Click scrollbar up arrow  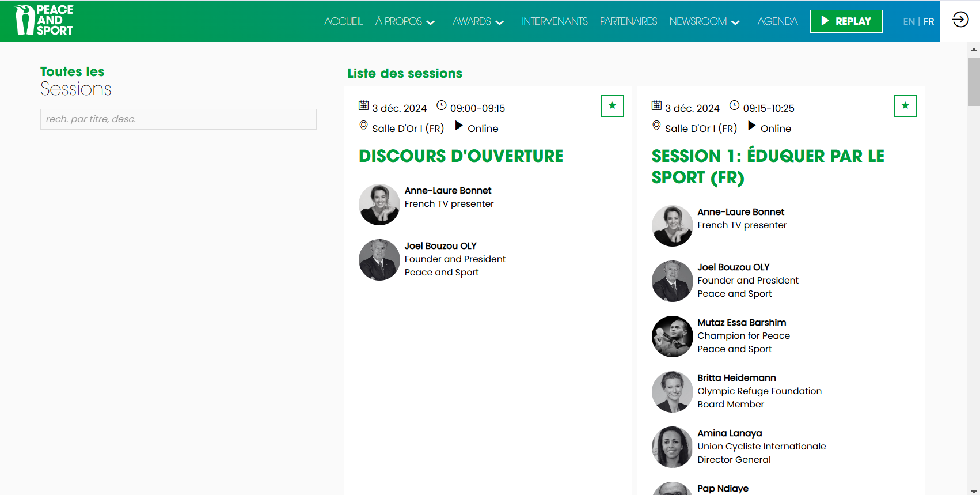[x=974, y=50]
